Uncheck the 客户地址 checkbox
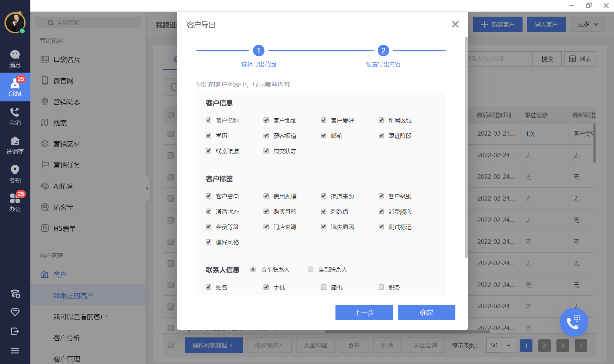 click(266, 120)
